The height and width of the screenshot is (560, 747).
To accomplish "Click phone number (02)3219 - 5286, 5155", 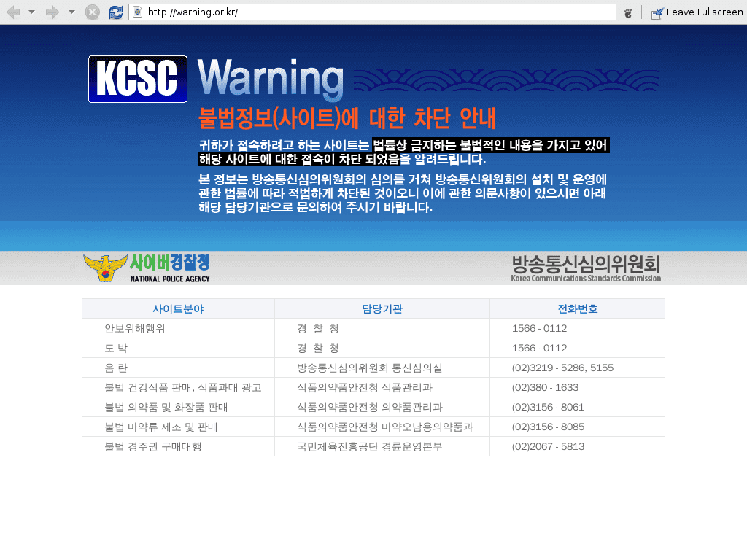I will [562, 367].
